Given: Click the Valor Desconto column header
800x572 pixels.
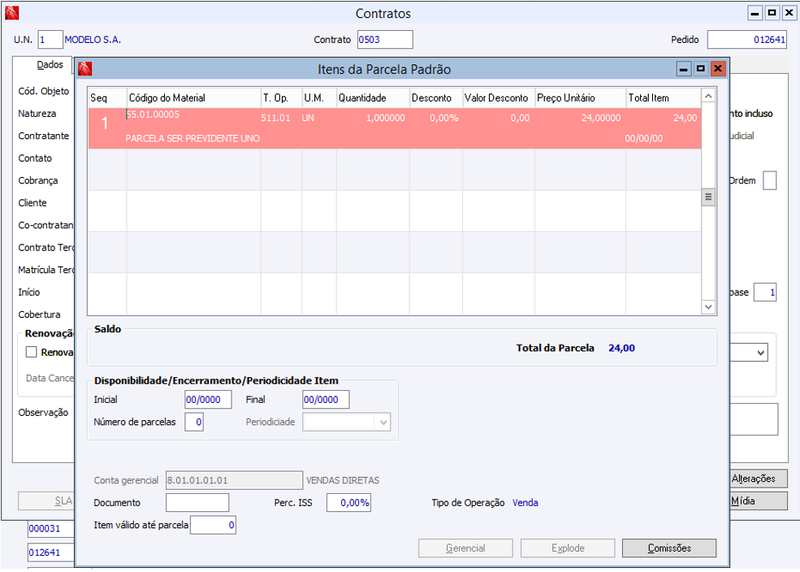Looking at the screenshot, I should [x=498, y=98].
